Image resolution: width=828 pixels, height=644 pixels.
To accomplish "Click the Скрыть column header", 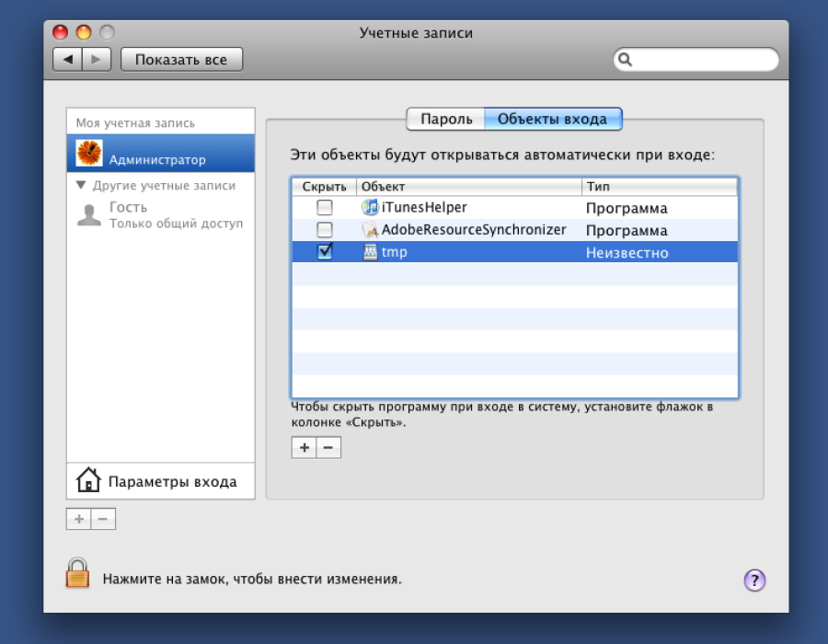I will point(324,187).
